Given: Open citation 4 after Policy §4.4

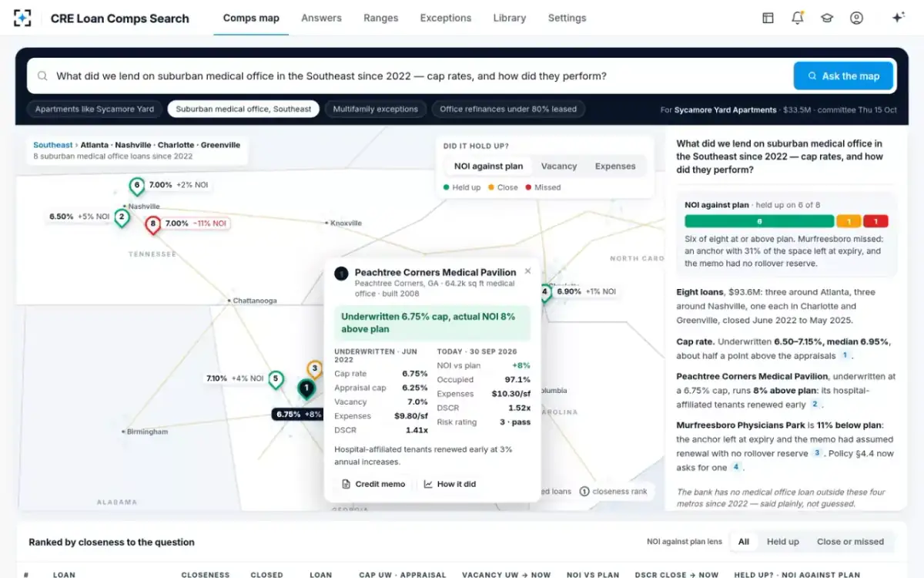Looking at the screenshot, I should click(x=736, y=467).
